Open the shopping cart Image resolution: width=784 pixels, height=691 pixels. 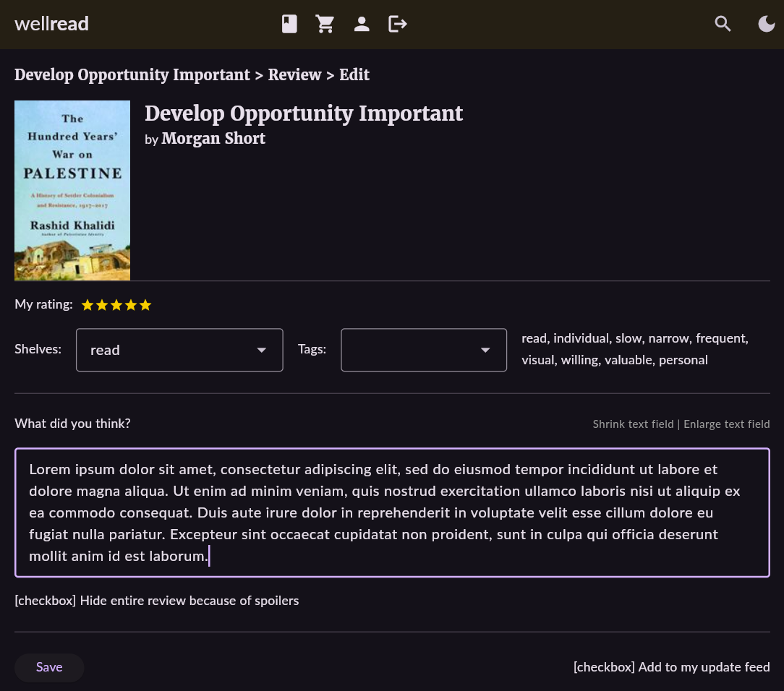(325, 25)
